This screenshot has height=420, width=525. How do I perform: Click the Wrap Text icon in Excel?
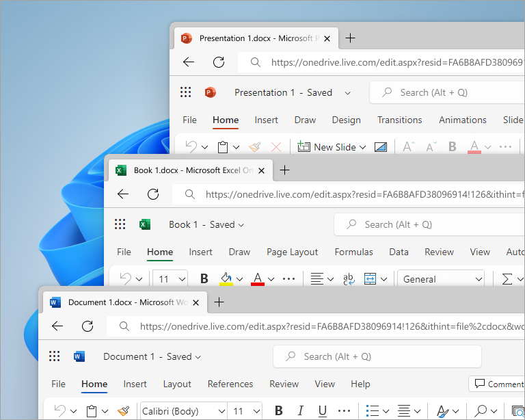pyautogui.click(x=349, y=279)
